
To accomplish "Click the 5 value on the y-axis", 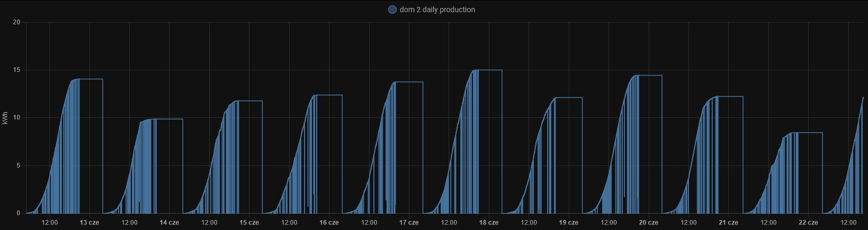I will 19,165.
